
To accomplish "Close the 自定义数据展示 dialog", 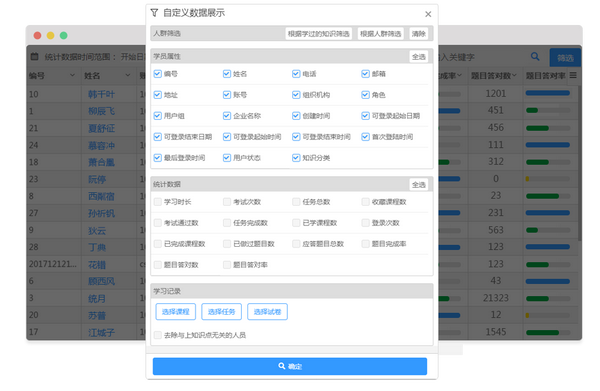I will pos(428,14).
